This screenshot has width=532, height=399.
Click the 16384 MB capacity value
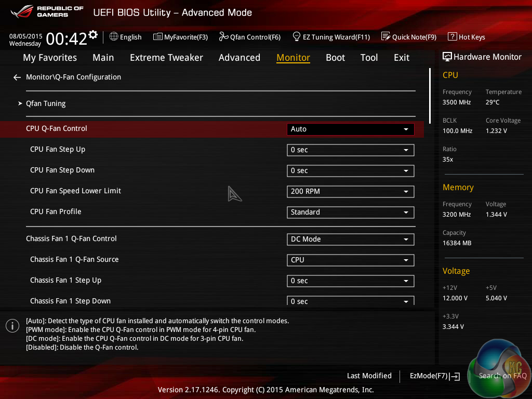coord(457,243)
